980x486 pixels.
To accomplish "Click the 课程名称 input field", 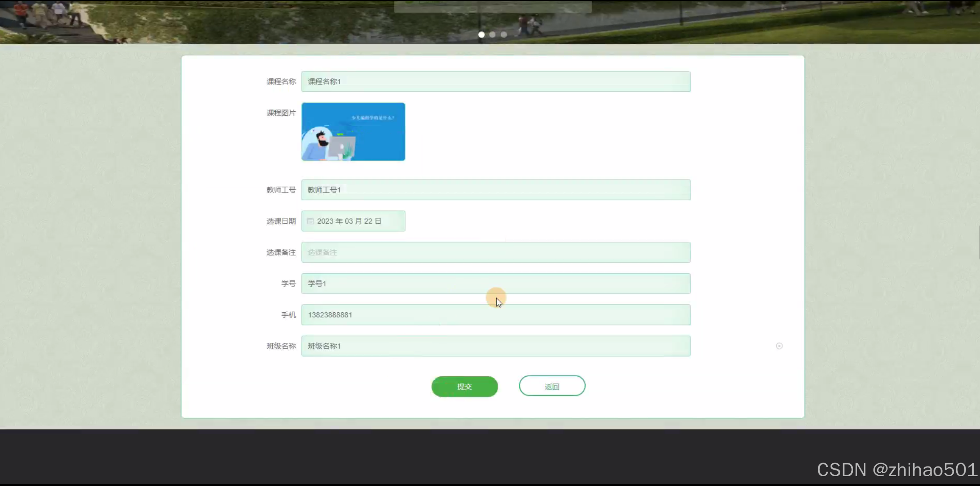I will 495,82.
